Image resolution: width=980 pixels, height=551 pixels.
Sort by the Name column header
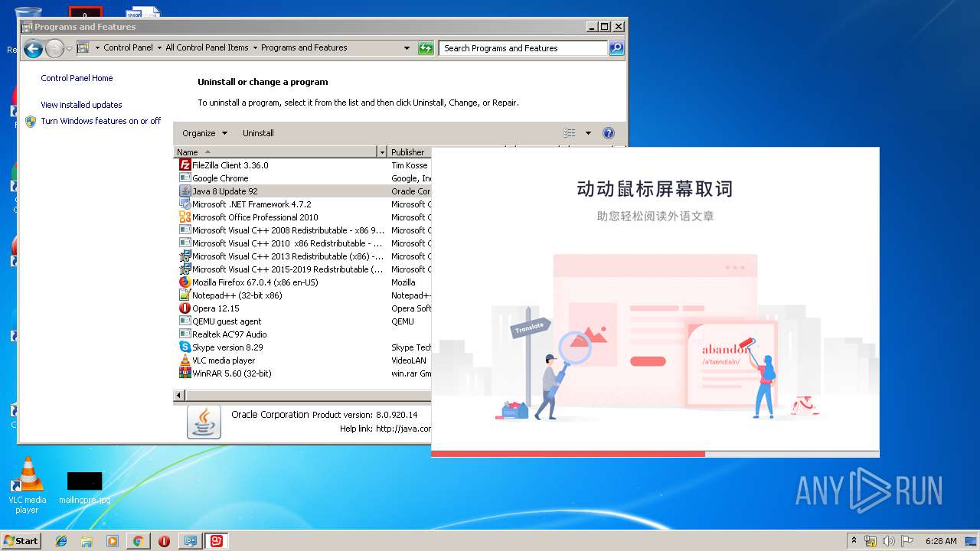click(276, 152)
